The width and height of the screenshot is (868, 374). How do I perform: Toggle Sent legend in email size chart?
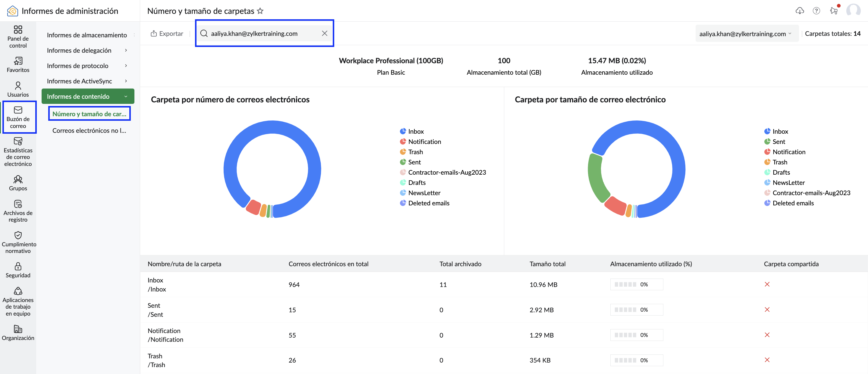(x=774, y=142)
